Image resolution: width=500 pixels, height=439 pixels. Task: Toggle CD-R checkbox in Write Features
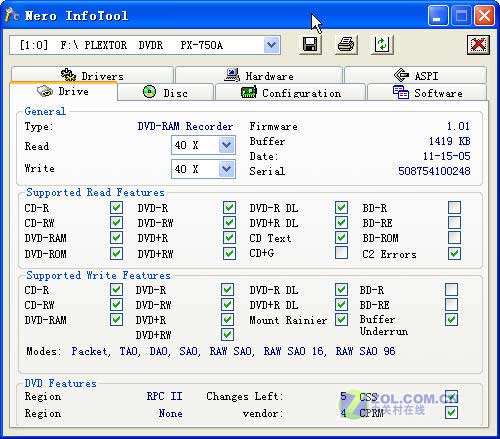[x=116, y=289]
